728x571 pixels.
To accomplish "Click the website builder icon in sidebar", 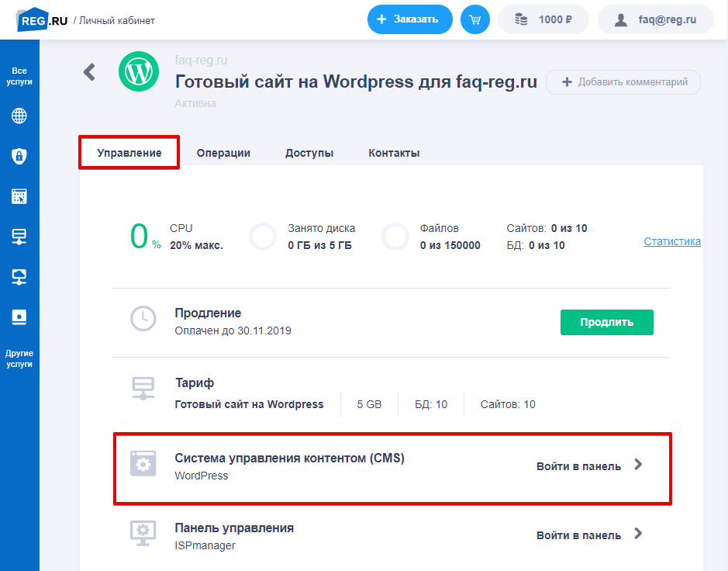I will [x=19, y=196].
